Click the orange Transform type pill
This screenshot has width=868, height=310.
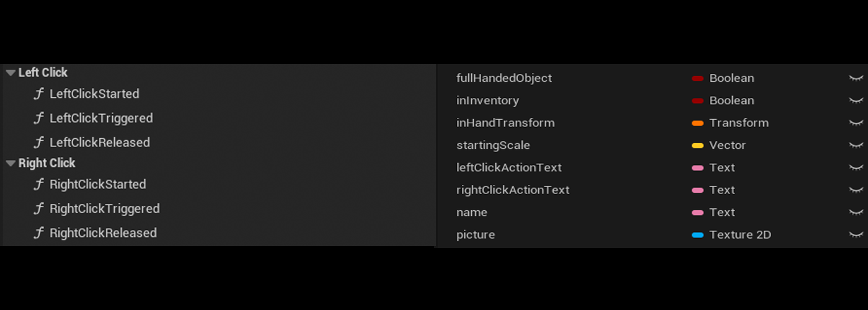[697, 123]
